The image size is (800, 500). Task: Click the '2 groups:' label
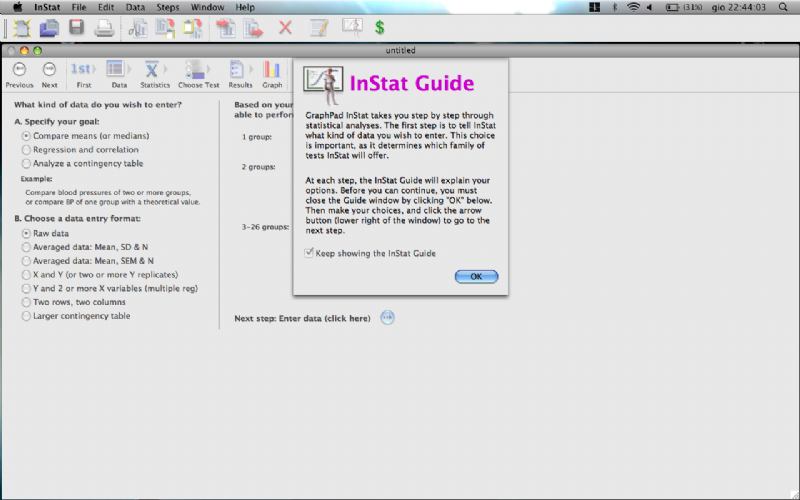tap(258, 167)
